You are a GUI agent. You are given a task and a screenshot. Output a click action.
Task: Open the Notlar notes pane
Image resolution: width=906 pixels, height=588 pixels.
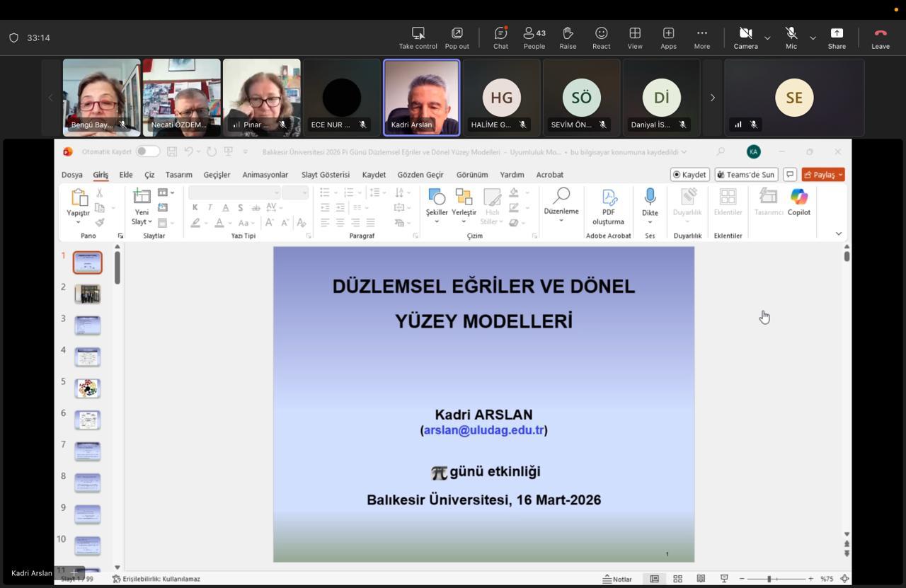click(x=617, y=579)
